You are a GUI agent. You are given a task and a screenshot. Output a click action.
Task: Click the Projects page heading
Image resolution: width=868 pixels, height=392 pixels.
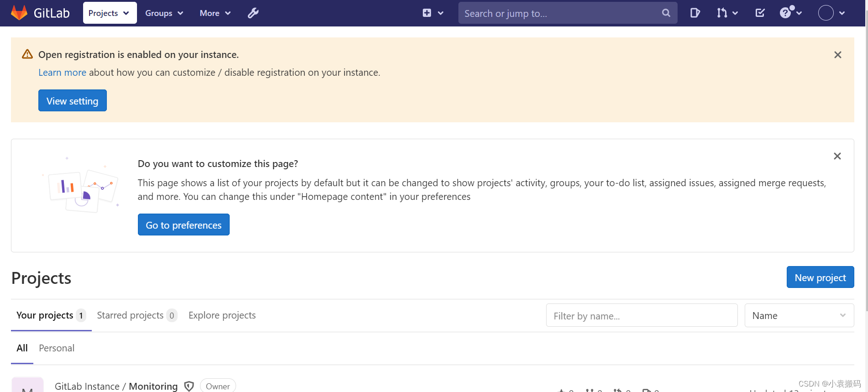41,278
